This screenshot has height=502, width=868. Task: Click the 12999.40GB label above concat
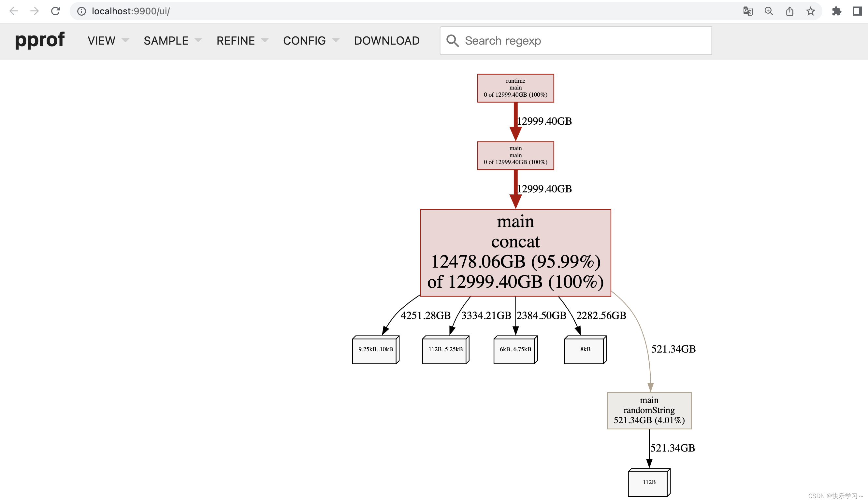click(x=544, y=189)
